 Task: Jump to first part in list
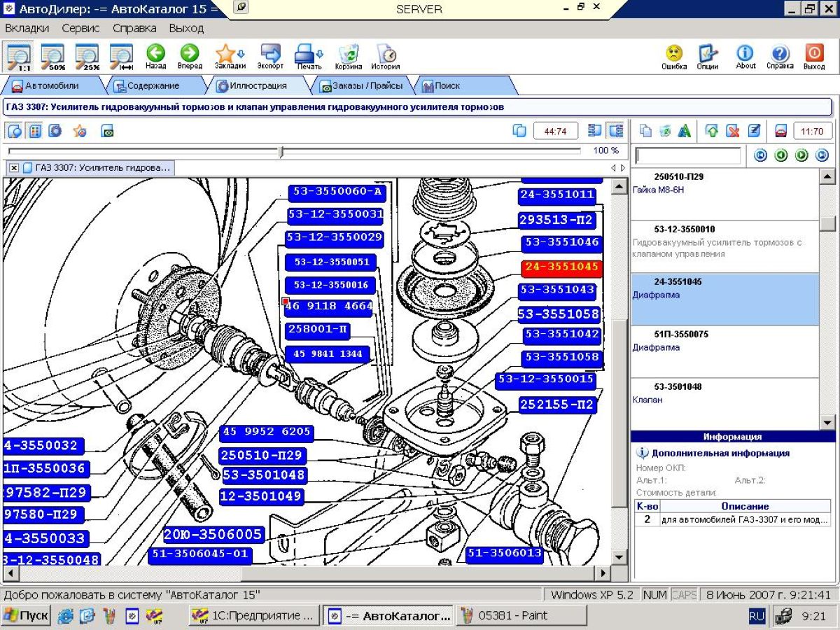point(760,155)
